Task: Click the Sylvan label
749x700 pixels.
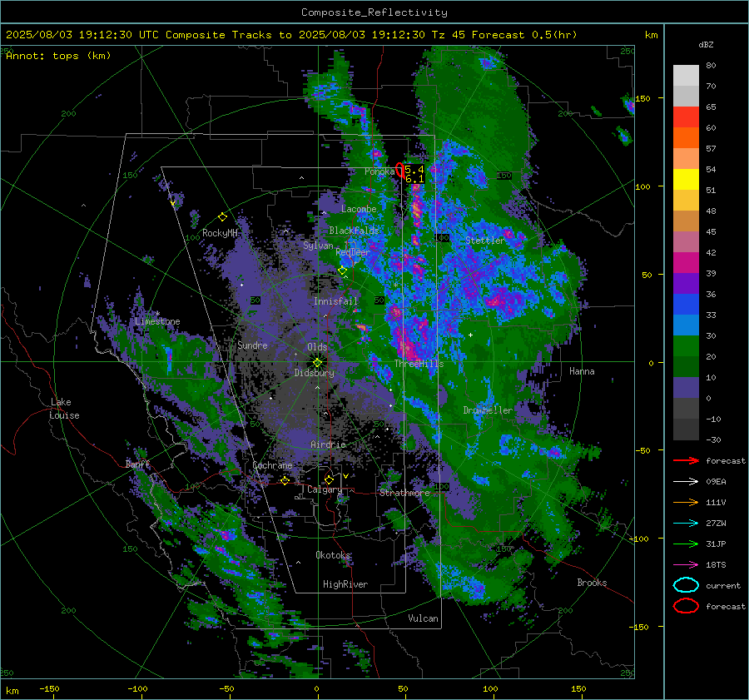Action: tap(318, 246)
